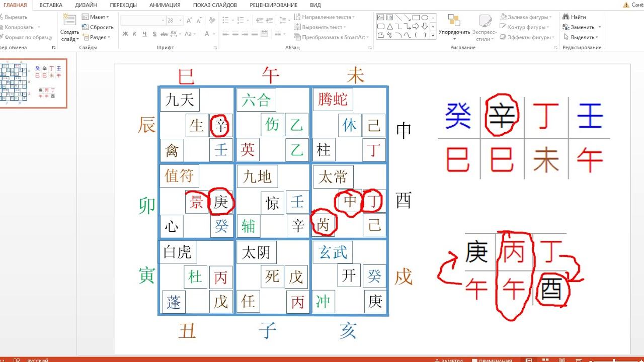
Task: Switch to the АНИМАЦИЯ tab
Action: point(165,5)
